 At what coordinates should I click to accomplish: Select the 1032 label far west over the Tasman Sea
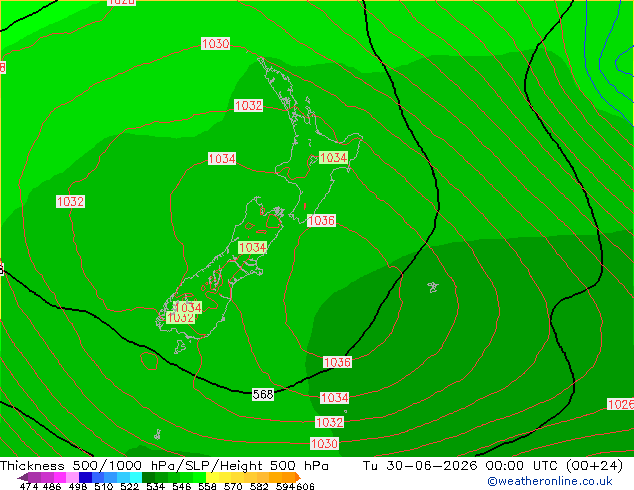pos(70,201)
